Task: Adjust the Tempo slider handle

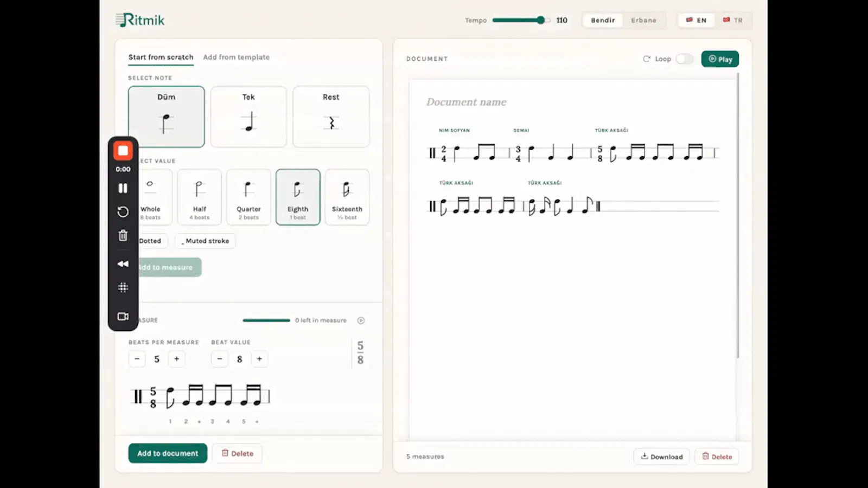Action: [540, 20]
